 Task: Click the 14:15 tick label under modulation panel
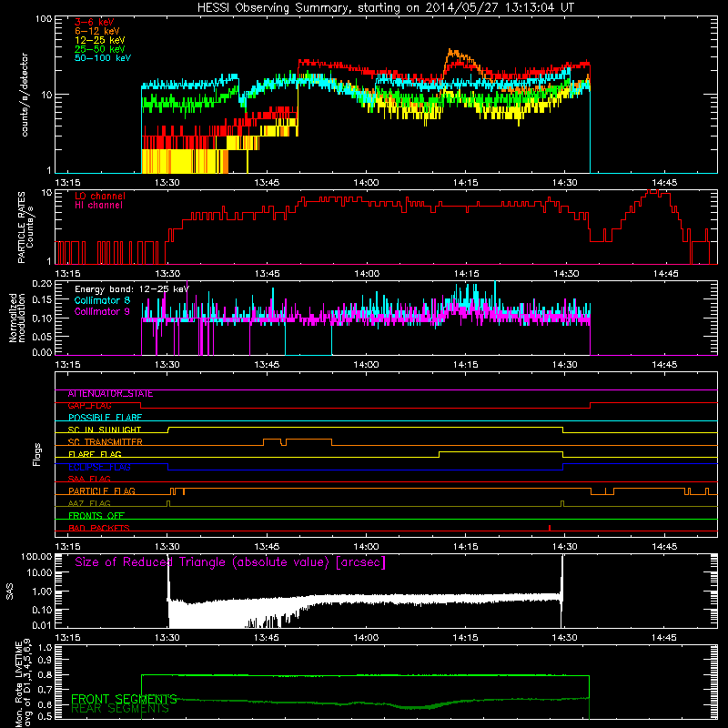pos(466,365)
